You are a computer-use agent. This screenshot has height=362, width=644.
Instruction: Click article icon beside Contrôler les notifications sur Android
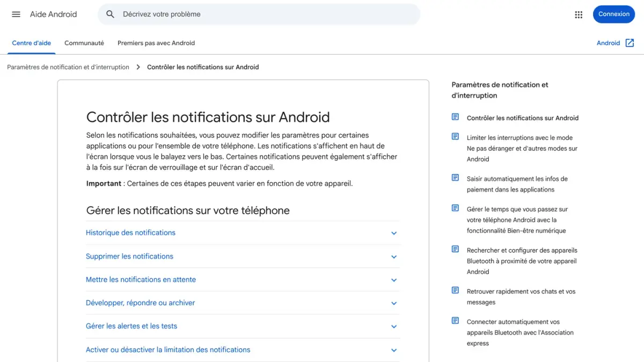(x=455, y=117)
